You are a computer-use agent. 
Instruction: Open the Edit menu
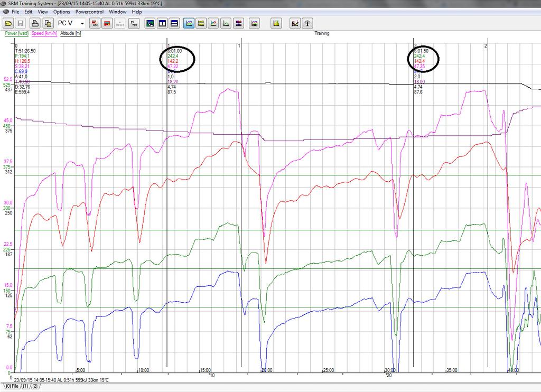[x=29, y=12]
